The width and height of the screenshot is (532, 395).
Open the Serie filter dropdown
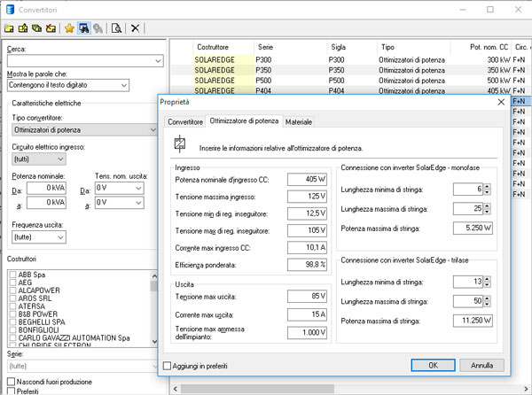coord(154,366)
